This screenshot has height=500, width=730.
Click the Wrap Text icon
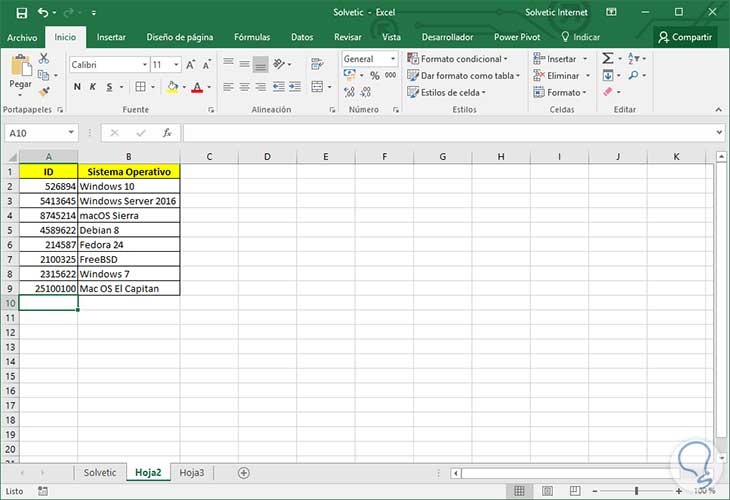(x=317, y=64)
